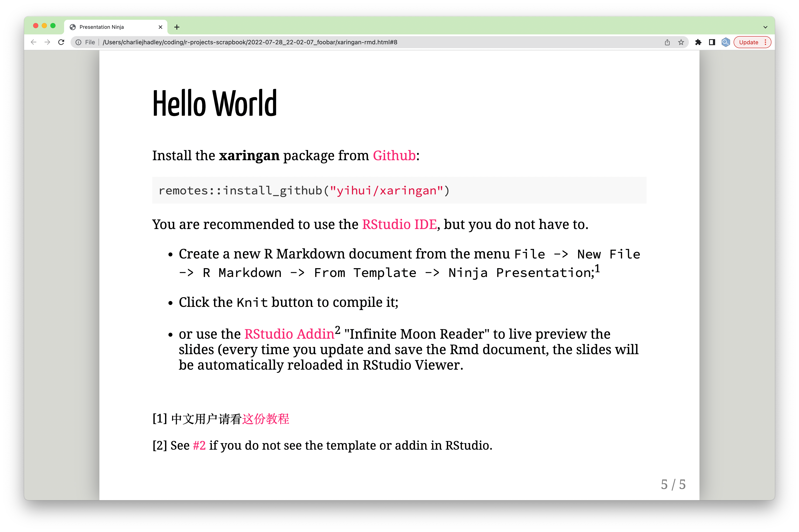Screen dimensions: 799x532
Task: Open Chrome's three-dot menu
Action: point(765,42)
